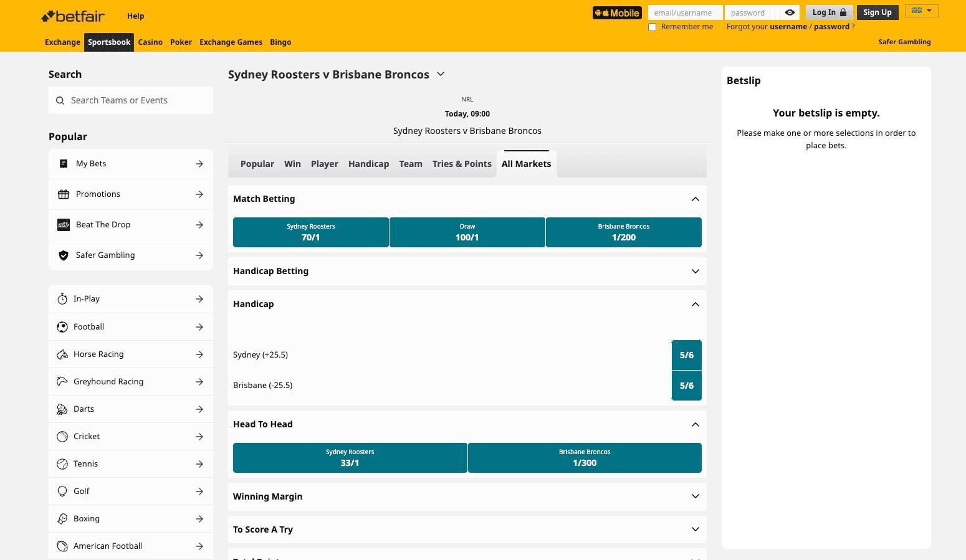Select the All Markets tab
966x560 pixels.
[x=527, y=164]
